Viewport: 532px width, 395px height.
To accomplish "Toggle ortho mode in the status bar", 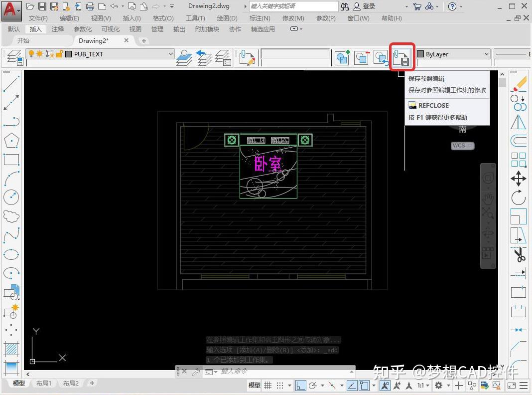I will pos(300,386).
